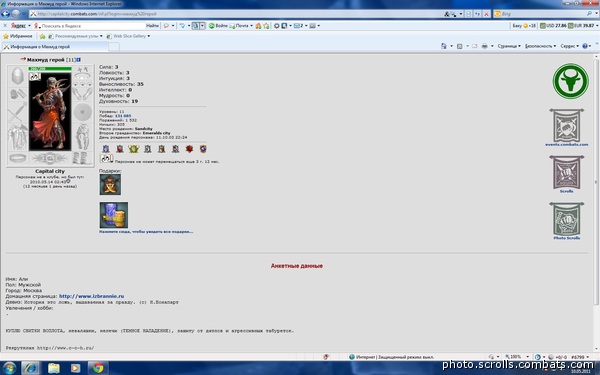Click the empty leggings armor slot
Image resolution: width=600 pixels, height=375 pixels.
(82, 137)
